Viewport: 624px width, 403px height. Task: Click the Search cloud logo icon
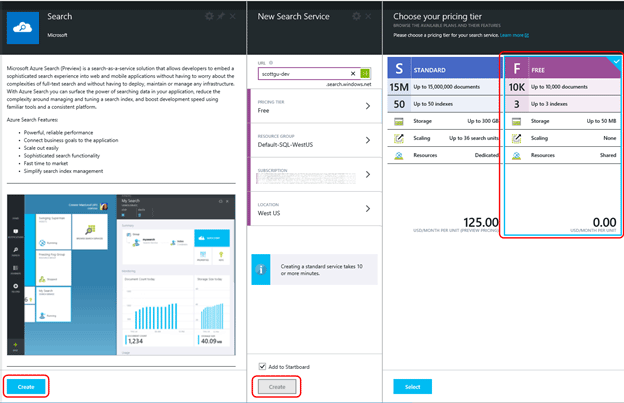23,28
